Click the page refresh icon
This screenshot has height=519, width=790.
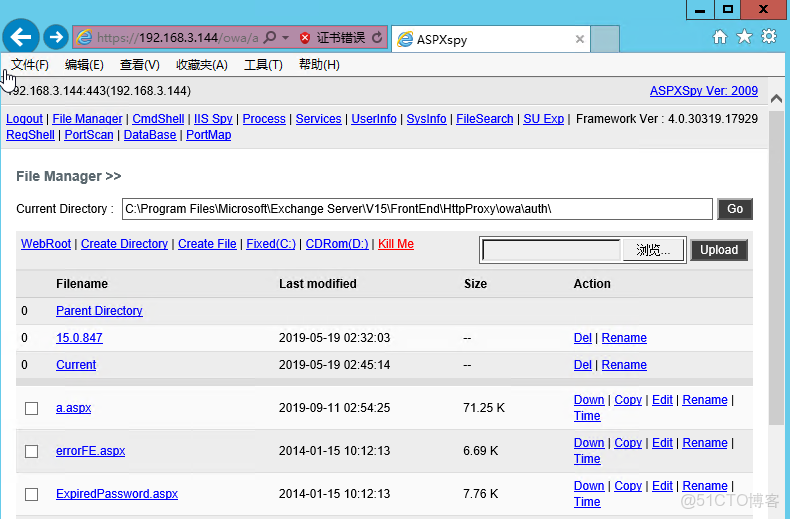pos(377,38)
